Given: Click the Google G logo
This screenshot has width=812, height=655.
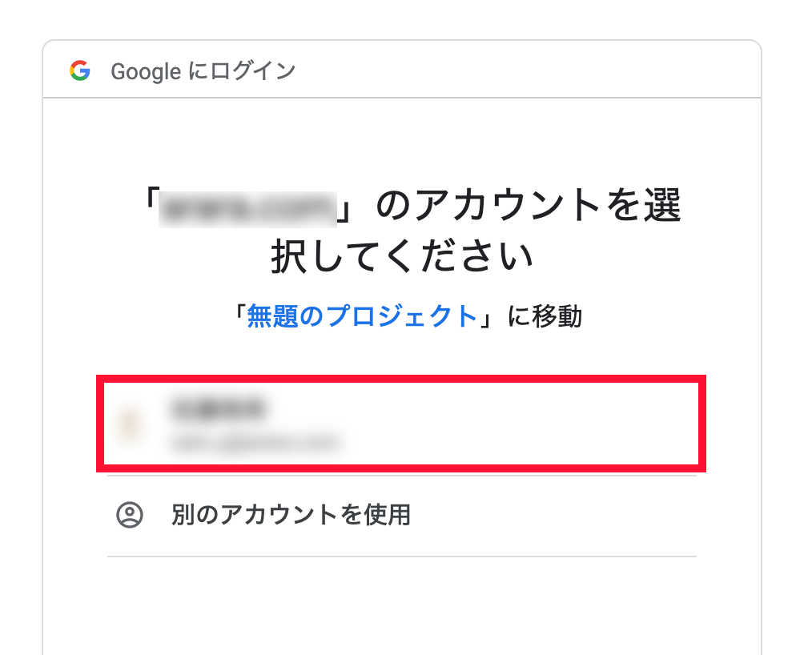Looking at the screenshot, I should pos(80,70).
